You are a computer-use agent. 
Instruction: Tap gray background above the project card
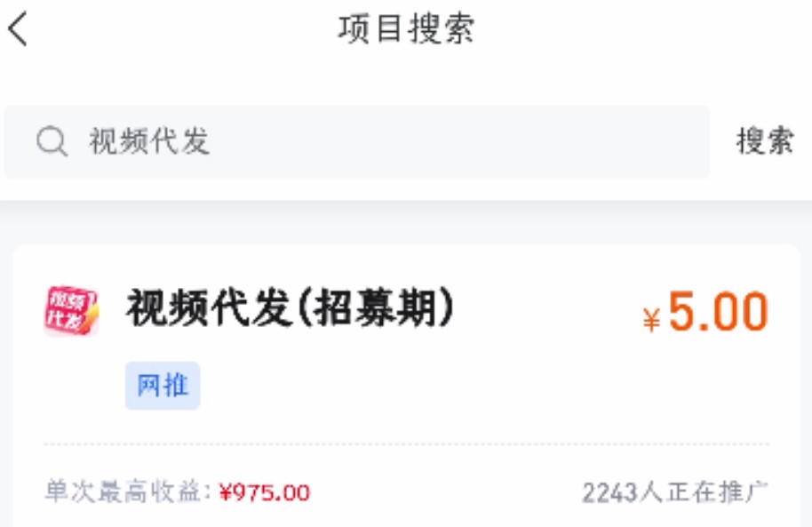[406, 223]
